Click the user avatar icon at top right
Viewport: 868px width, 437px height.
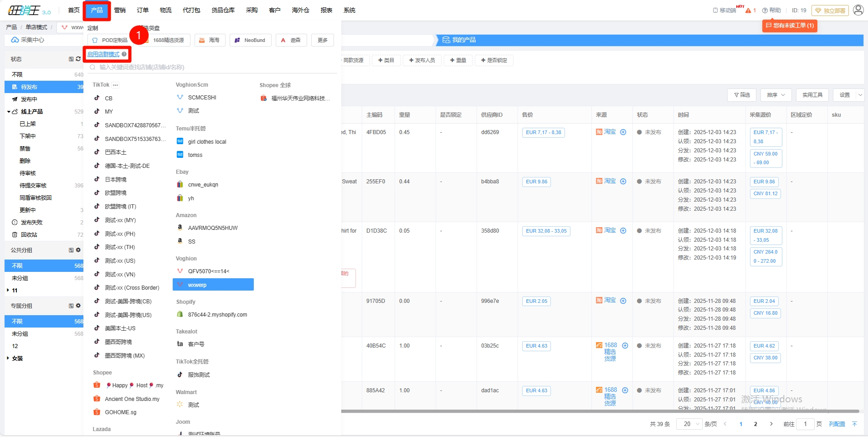point(858,10)
